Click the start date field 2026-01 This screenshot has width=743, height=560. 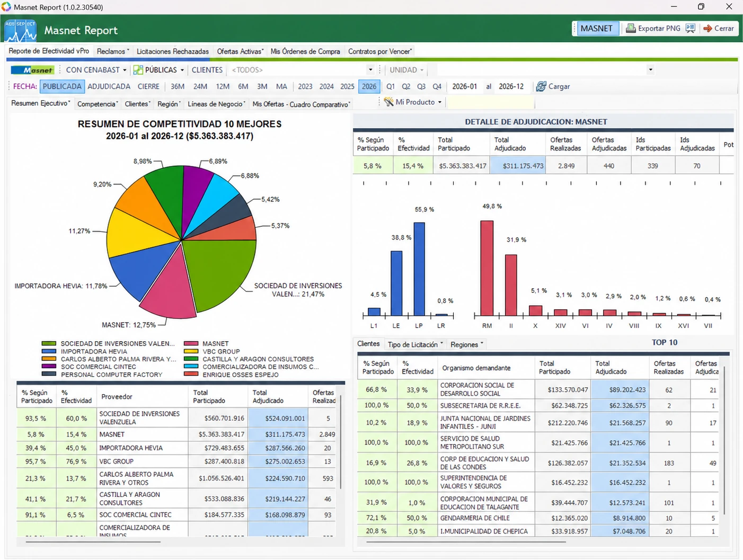pyautogui.click(x=465, y=86)
